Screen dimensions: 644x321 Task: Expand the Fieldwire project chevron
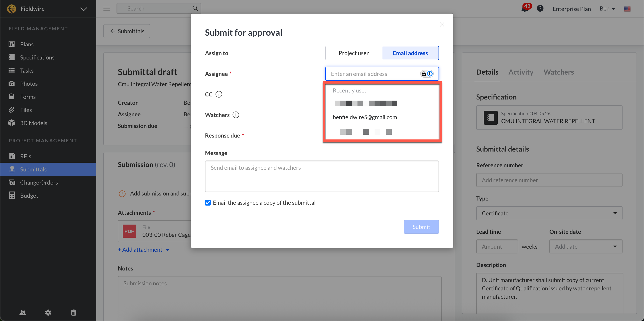83,9
